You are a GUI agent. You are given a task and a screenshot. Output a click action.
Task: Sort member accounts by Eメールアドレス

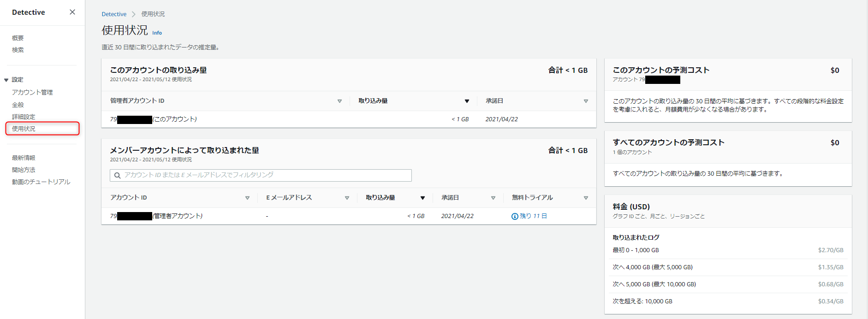point(347,198)
